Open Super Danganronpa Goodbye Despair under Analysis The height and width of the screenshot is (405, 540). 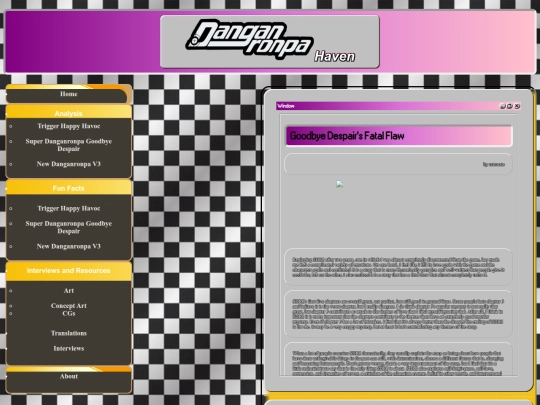pos(69,145)
